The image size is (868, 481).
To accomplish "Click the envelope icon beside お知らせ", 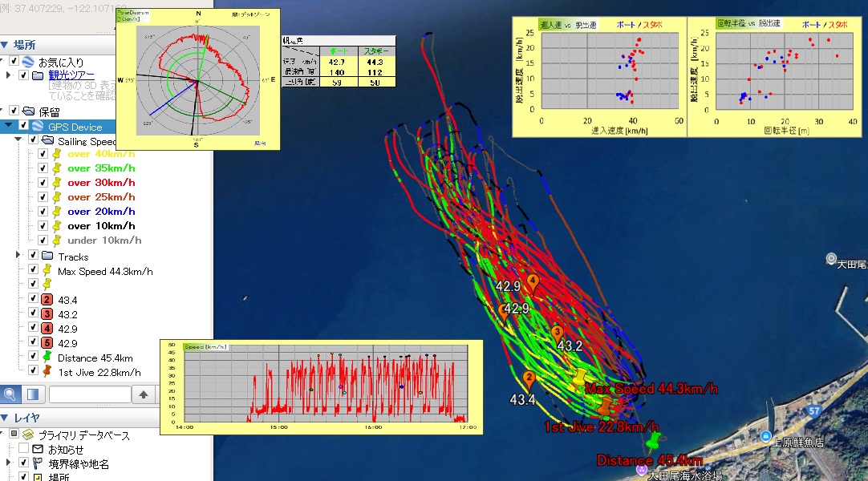I will tap(38, 449).
